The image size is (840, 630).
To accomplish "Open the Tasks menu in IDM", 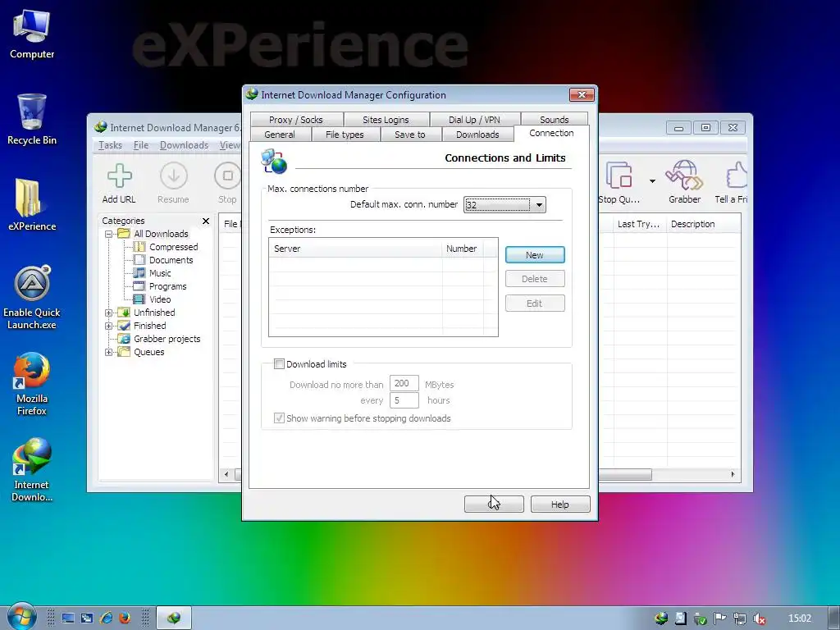I will 111,145.
